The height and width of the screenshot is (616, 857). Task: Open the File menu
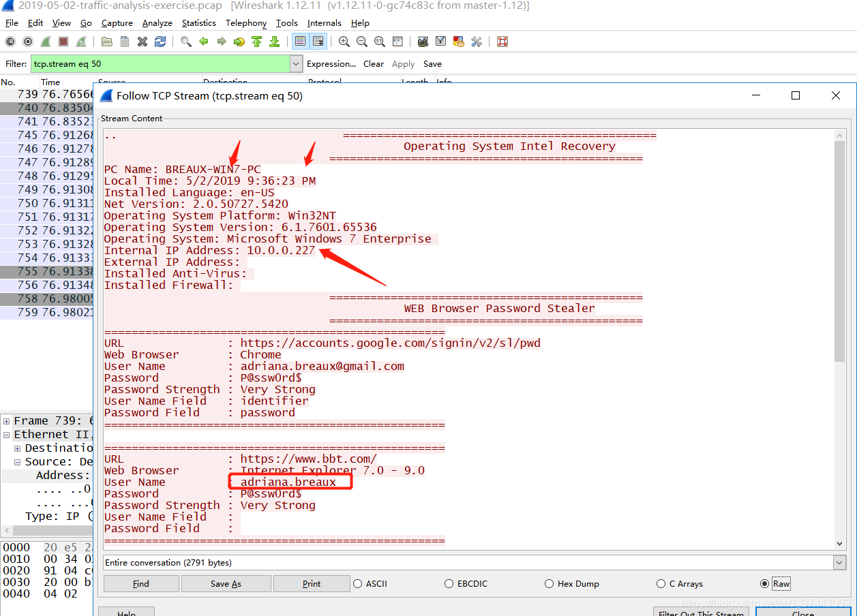[12, 23]
